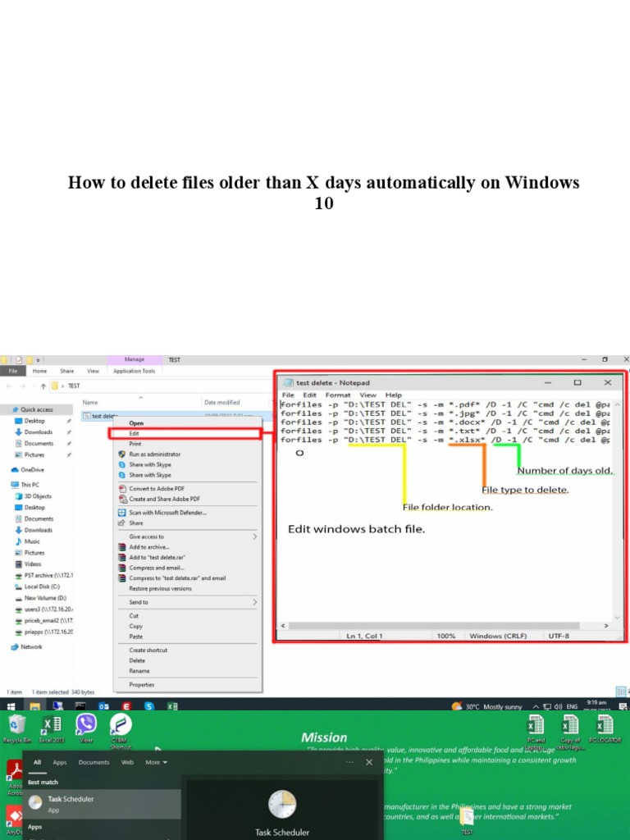
Task: Close the Start search panel with X
Action: 369,762
